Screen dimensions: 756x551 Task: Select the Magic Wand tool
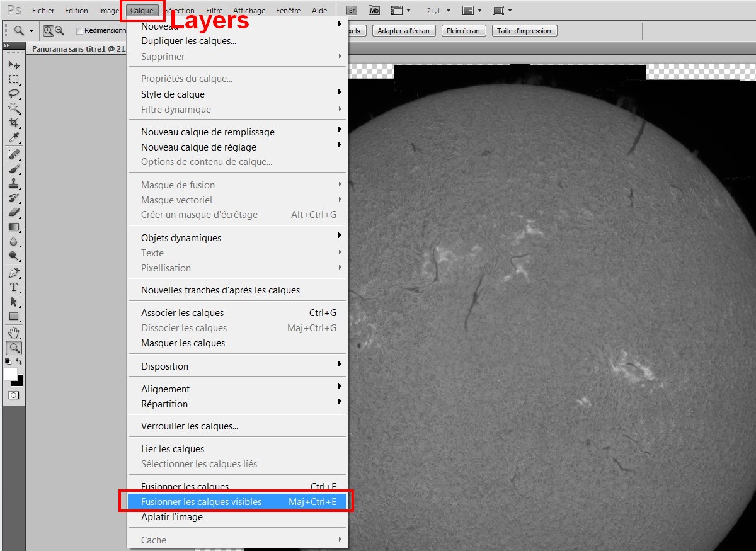click(13, 108)
